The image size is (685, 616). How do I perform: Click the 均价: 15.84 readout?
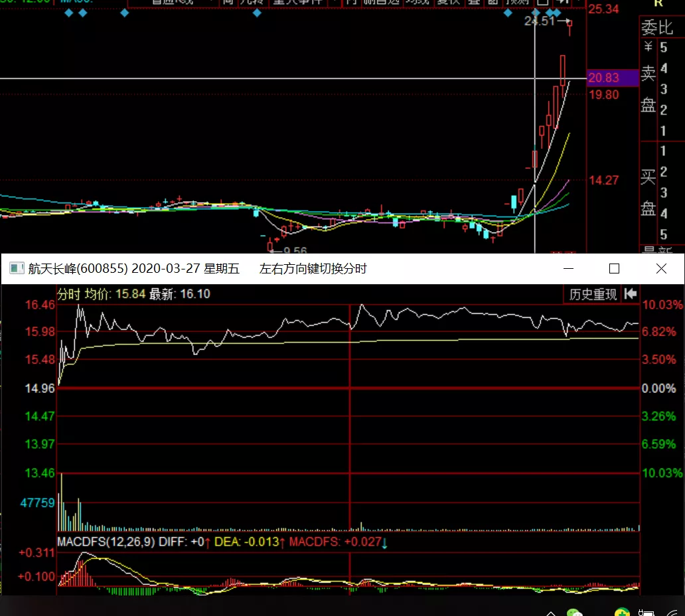114,294
